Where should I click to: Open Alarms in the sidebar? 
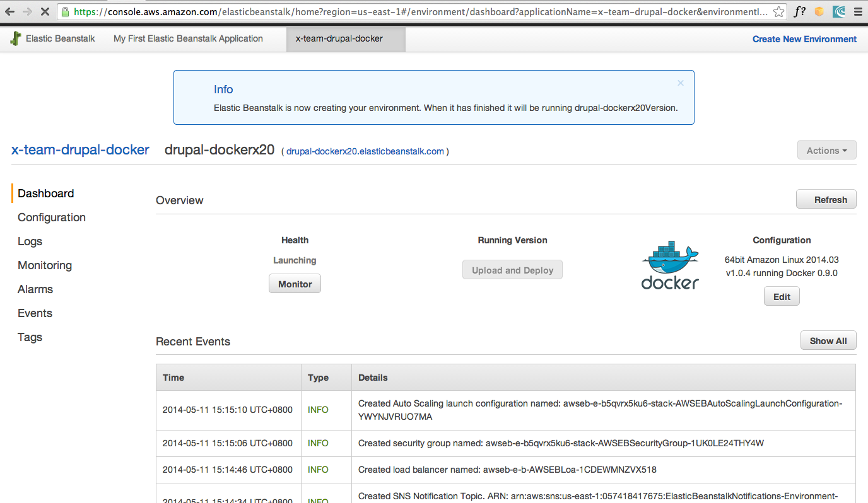point(35,289)
